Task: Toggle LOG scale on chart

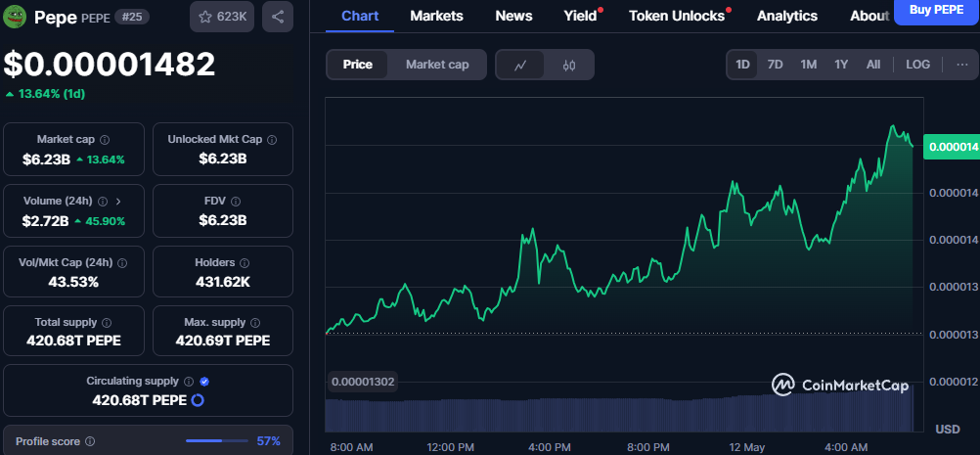Action: click(917, 65)
